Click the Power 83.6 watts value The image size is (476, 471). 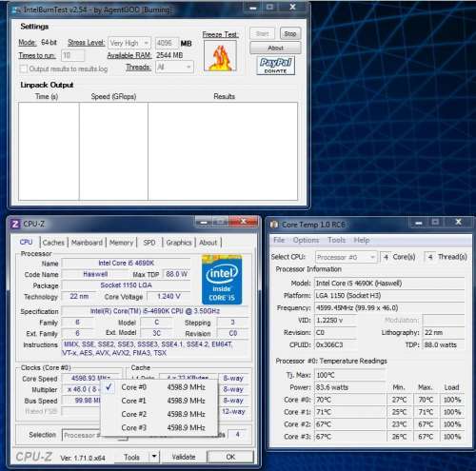[x=349, y=387]
